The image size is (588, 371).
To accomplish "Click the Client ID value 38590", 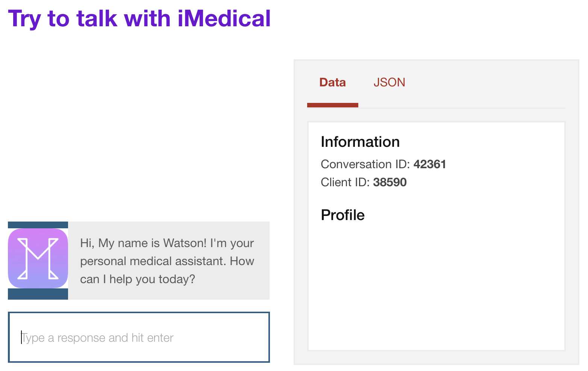I will [x=390, y=182].
